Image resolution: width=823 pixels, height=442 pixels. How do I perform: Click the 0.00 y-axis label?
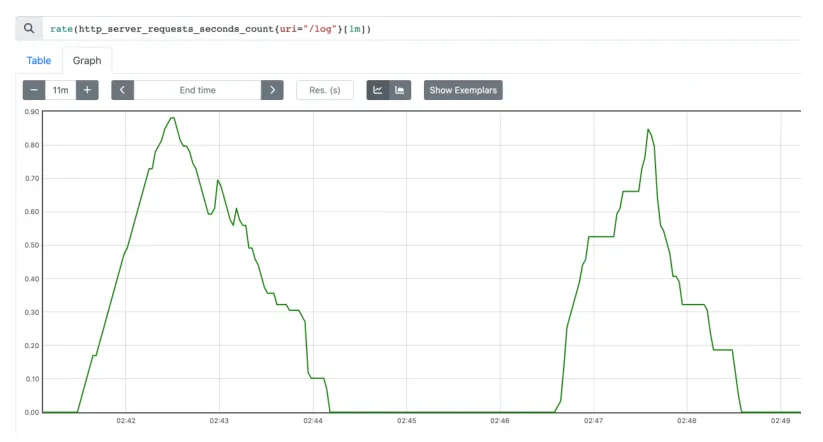click(x=32, y=412)
